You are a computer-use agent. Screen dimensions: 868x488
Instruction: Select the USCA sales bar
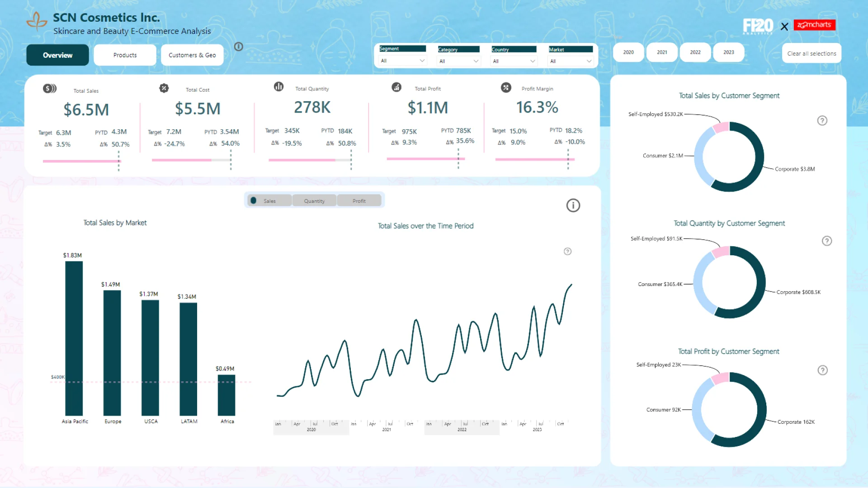tap(150, 358)
